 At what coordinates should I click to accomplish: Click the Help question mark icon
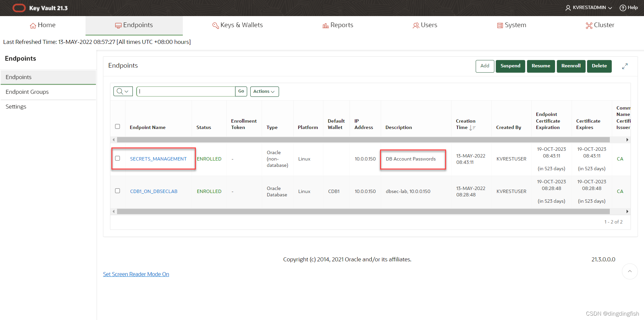click(623, 8)
